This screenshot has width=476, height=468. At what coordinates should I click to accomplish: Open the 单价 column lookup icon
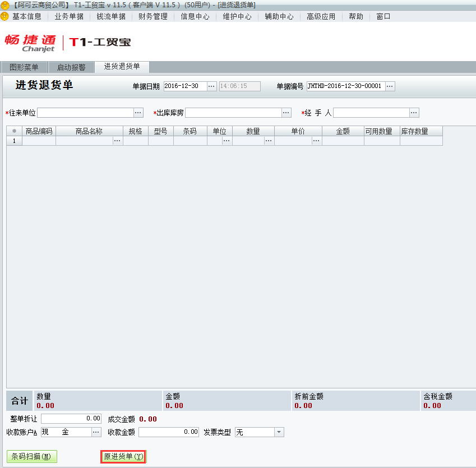(x=316, y=141)
